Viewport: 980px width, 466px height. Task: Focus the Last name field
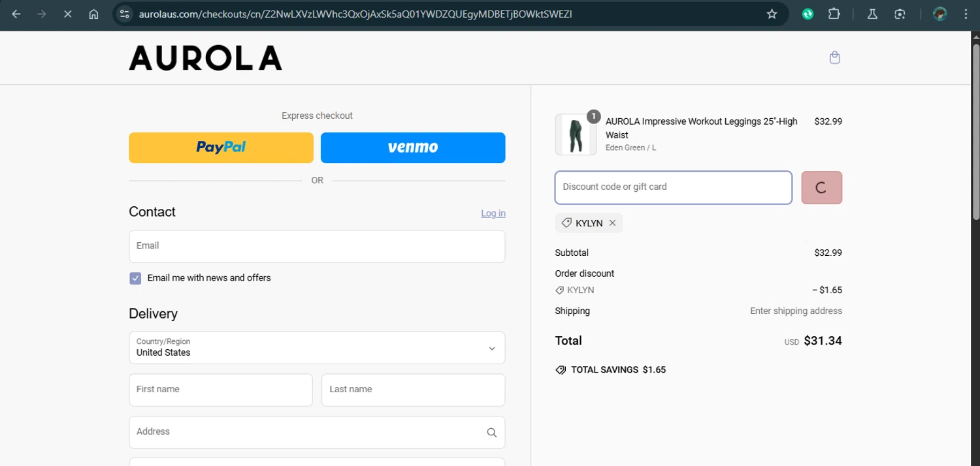[x=413, y=390]
